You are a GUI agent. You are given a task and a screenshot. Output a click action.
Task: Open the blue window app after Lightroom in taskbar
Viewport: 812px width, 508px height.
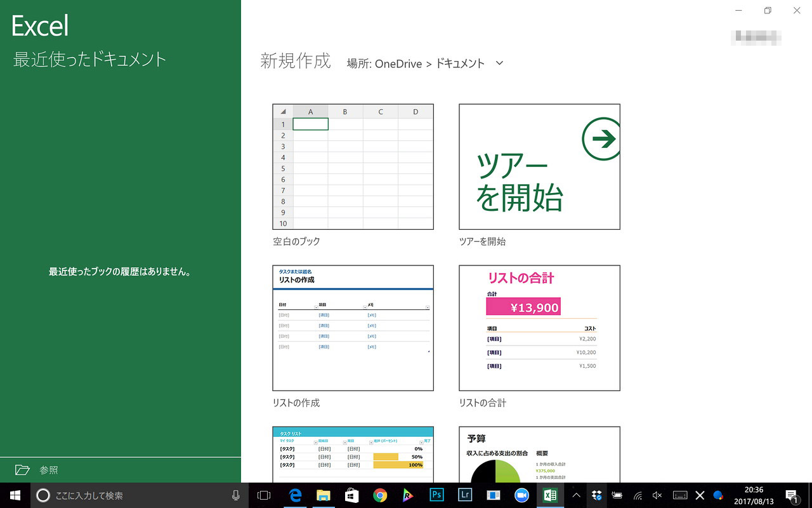(494, 495)
